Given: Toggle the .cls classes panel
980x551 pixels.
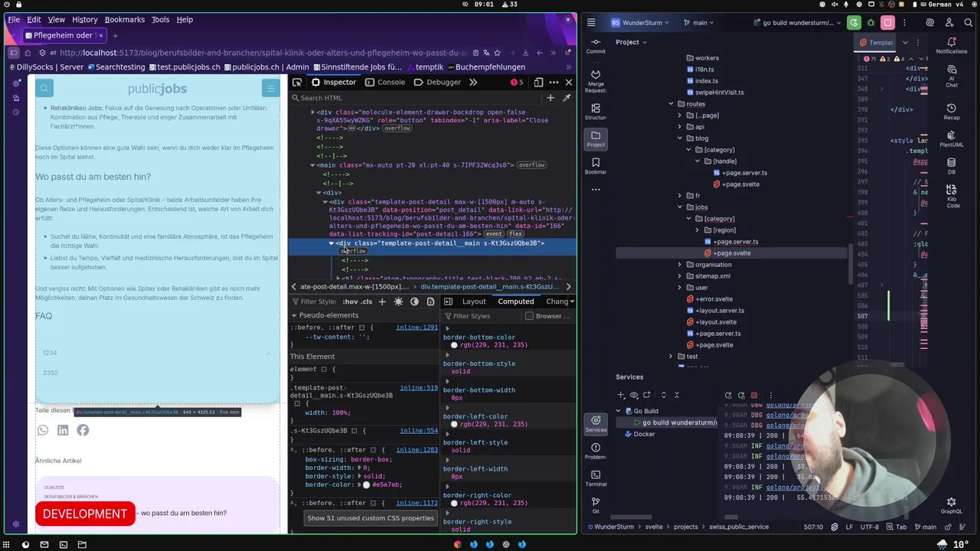Looking at the screenshot, I should 365,302.
